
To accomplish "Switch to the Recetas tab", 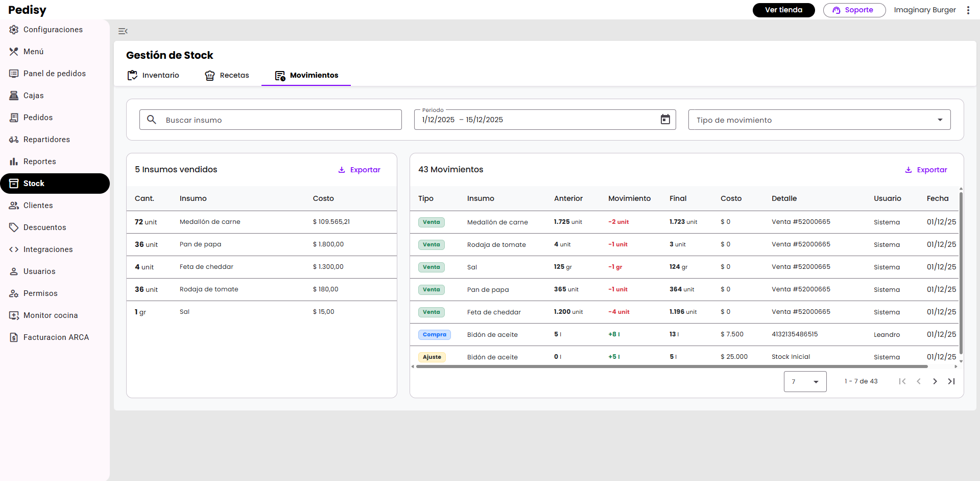I will point(227,75).
